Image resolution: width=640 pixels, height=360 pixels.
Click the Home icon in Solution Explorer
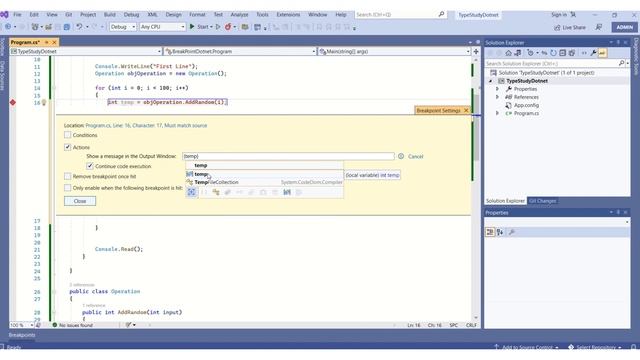[508, 53]
